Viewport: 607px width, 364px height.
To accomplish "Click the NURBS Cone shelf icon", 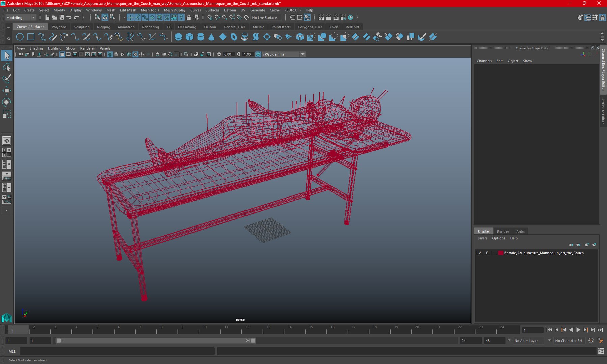I will 211,37.
